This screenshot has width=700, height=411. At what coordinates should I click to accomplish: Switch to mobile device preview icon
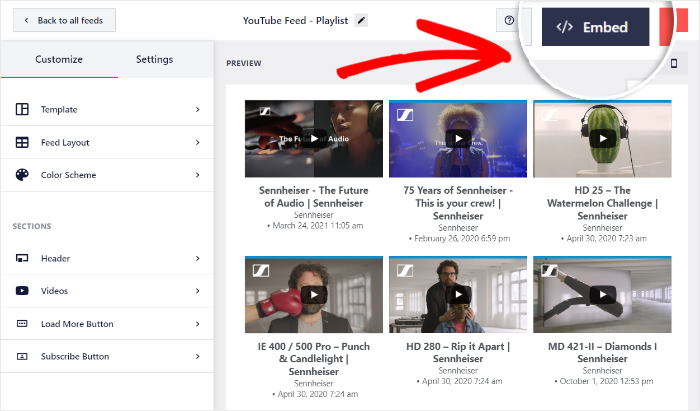tap(673, 64)
